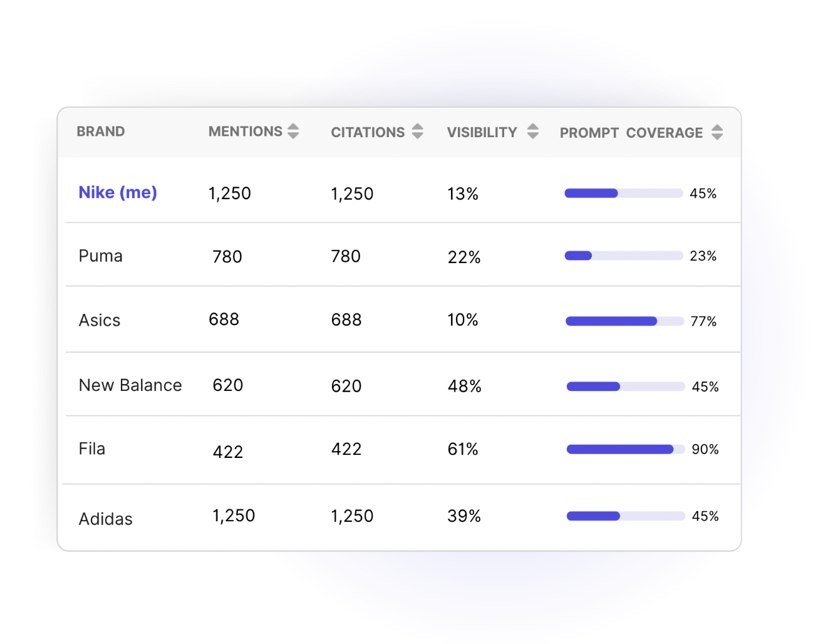This screenshot has width=828, height=644.
Task: Click Asics' prompt coverage progress bar
Action: click(x=624, y=321)
